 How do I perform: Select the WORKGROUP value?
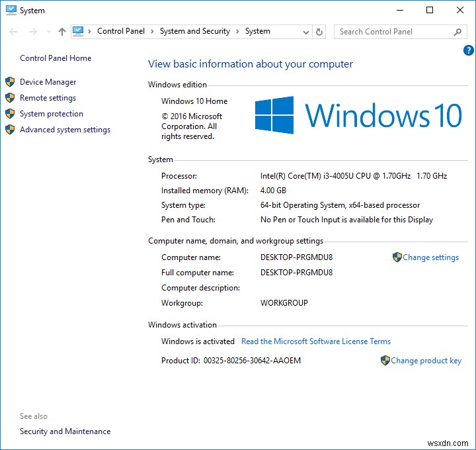(284, 303)
